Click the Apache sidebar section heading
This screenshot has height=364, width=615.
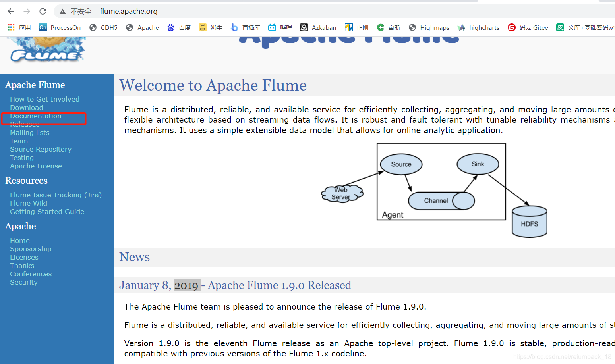[x=21, y=226]
